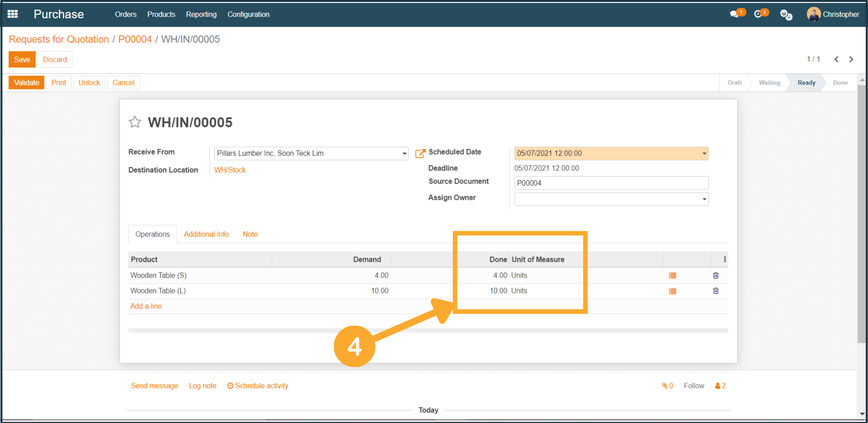
Task: Open the Reporting menu
Action: point(201,14)
